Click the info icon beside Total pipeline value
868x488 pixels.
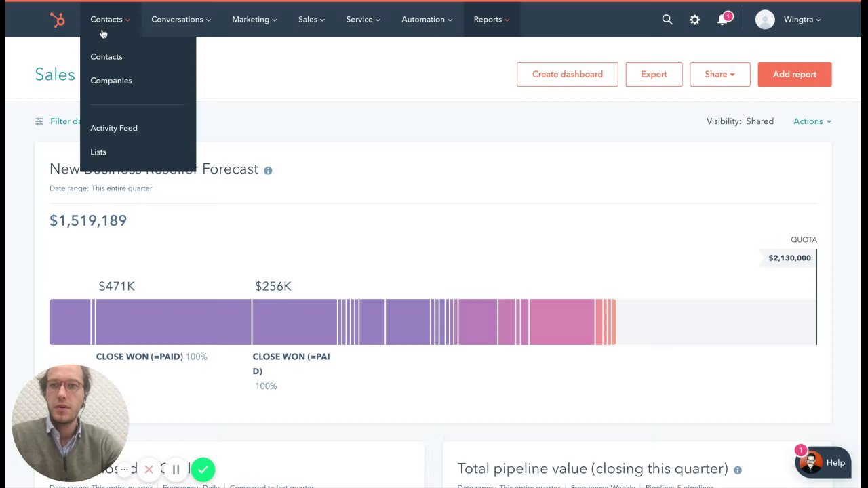[x=737, y=470]
